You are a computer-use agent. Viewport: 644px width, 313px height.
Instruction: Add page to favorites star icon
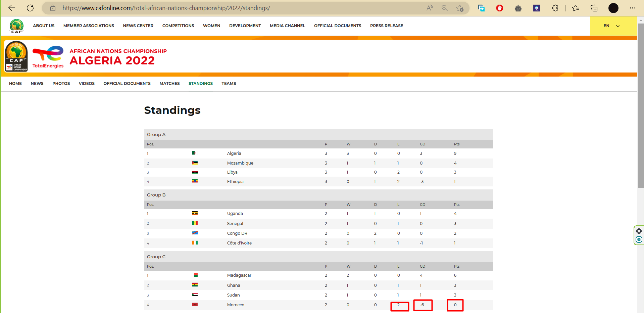(x=460, y=8)
